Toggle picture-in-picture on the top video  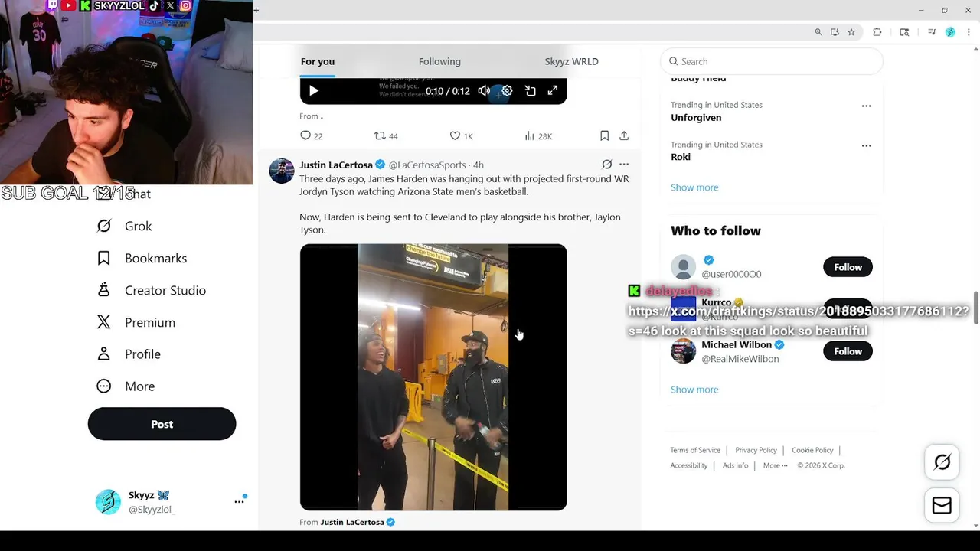[530, 91]
